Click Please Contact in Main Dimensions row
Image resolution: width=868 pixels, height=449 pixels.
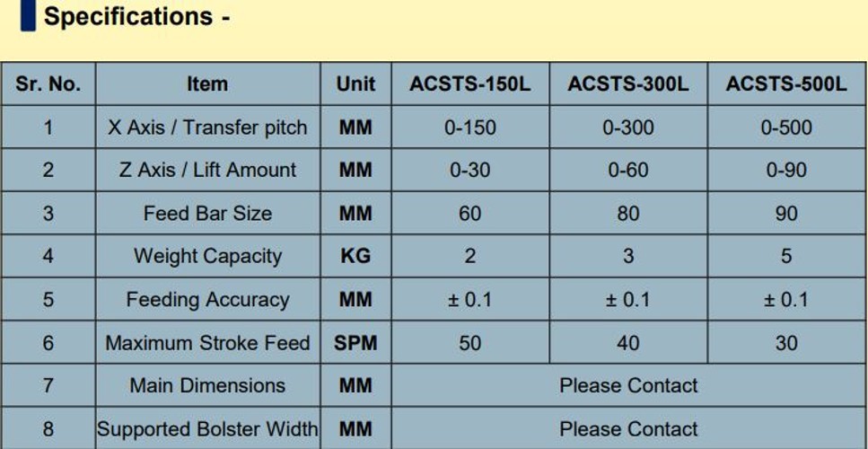pyautogui.click(x=628, y=385)
